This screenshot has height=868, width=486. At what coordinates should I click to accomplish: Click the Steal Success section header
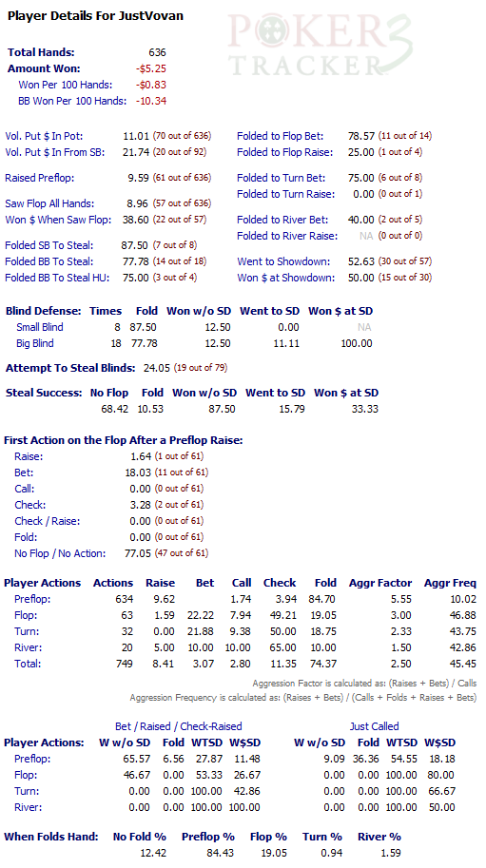(x=44, y=393)
